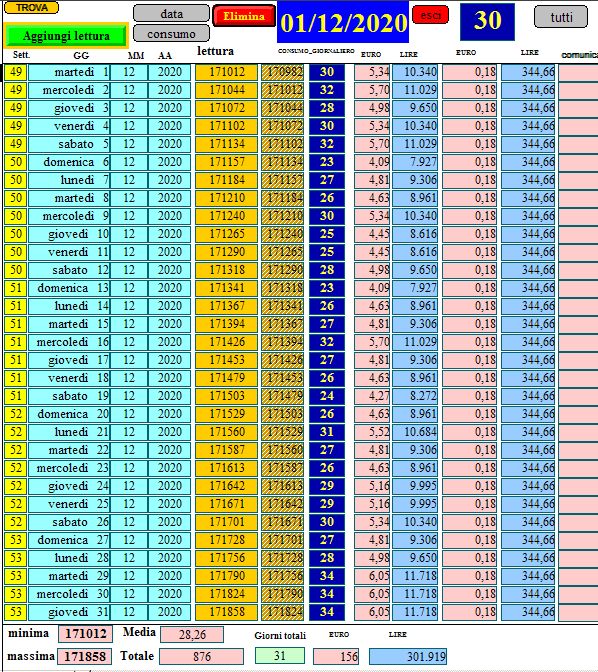Viewport: 598px width, 672px height.
Task: Click the Media value 28,26 field
Action: 192,634
